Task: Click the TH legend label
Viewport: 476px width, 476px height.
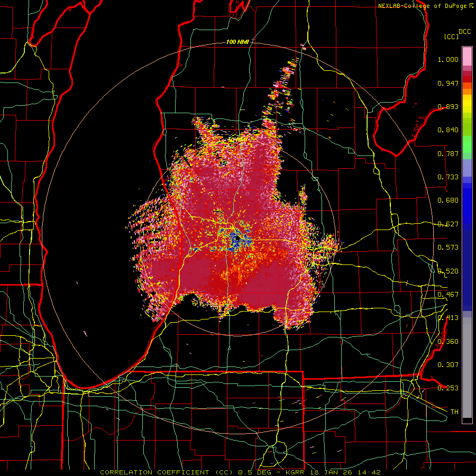Action: pos(454,412)
